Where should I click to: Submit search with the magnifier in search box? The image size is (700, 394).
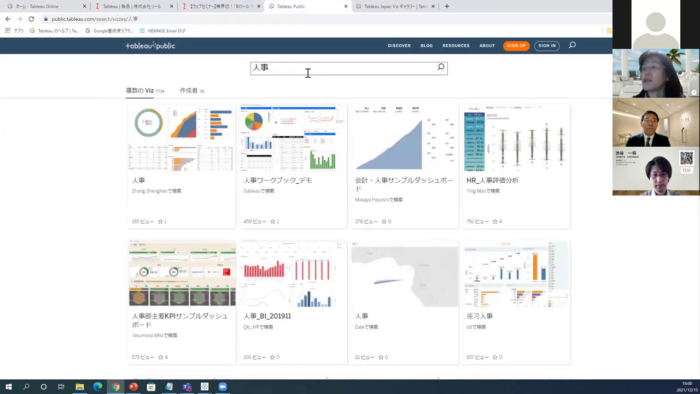click(x=441, y=67)
